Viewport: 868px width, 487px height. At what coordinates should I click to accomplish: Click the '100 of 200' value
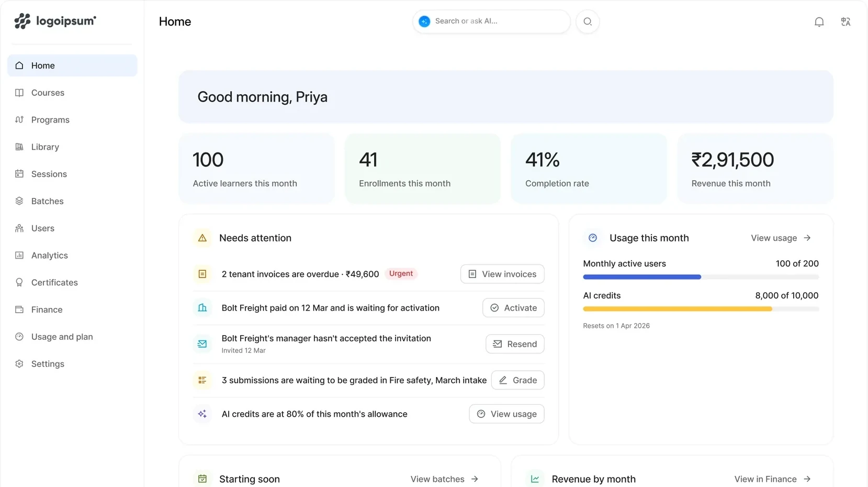[797, 264]
